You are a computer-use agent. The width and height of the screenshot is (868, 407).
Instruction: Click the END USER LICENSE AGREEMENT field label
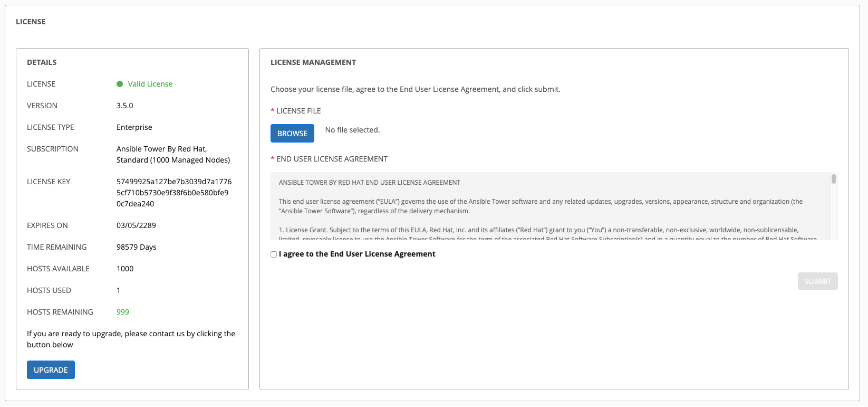332,159
